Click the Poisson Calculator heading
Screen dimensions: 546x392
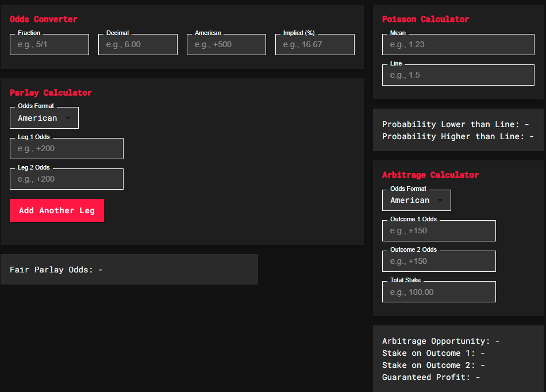(425, 19)
